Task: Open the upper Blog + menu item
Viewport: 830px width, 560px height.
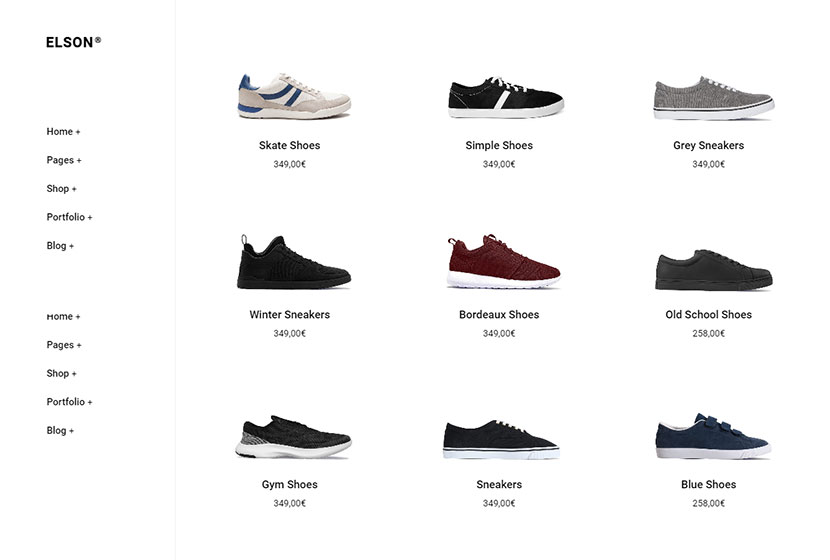Action: click(x=60, y=246)
